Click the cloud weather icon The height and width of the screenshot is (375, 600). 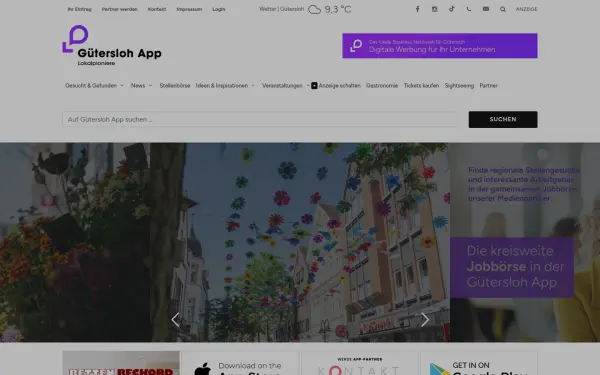pos(315,9)
